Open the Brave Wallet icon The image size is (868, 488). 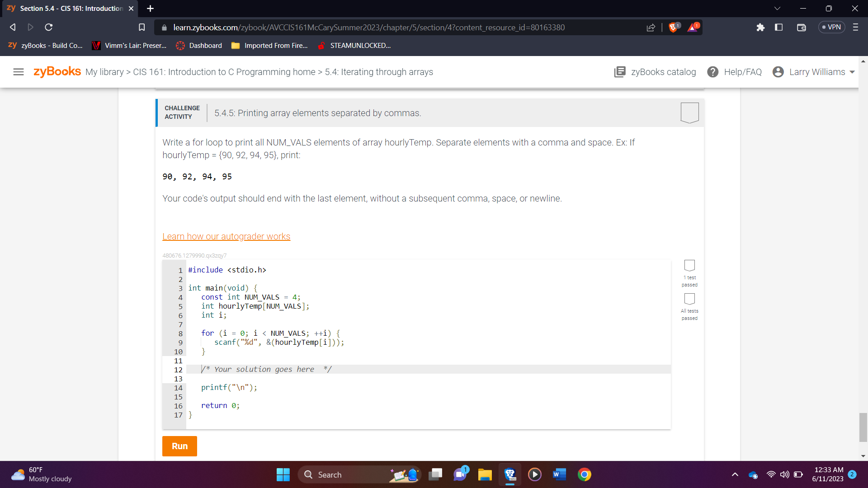click(x=801, y=28)
